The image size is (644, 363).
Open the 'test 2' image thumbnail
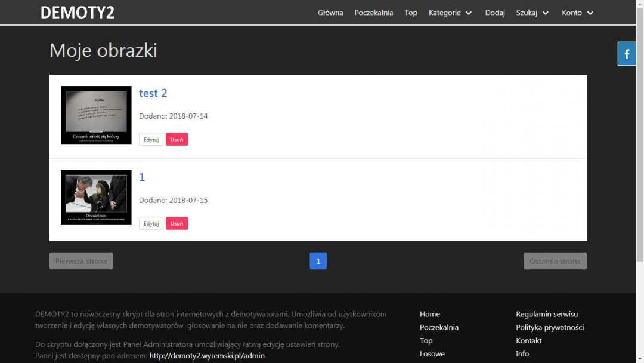(x=96, y=115)
